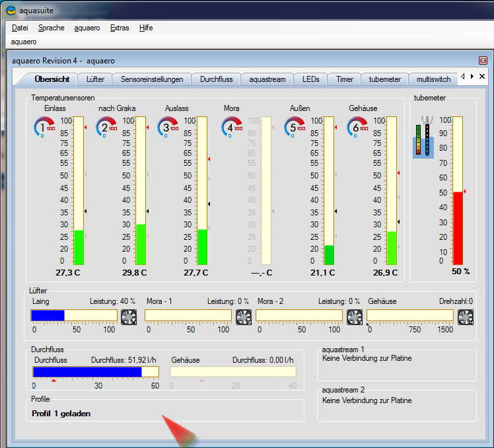Image resolution: width=494 pixels, height=448 pixels.
Task: Click the nach Graka temperature bar
Action: 141,190
